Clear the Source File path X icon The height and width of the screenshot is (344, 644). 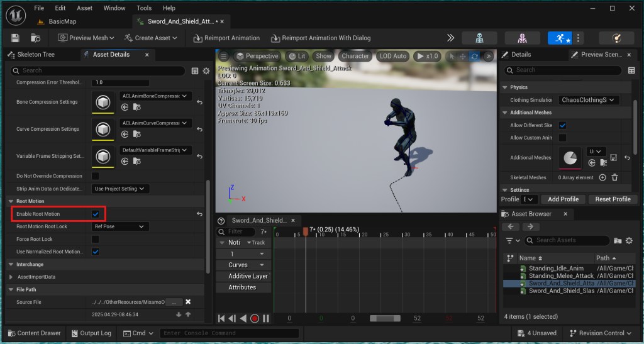click(x=188, y=302)
